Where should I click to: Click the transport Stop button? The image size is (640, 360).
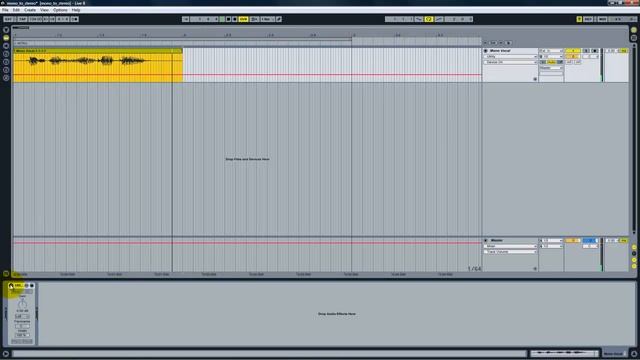point(229,19)
